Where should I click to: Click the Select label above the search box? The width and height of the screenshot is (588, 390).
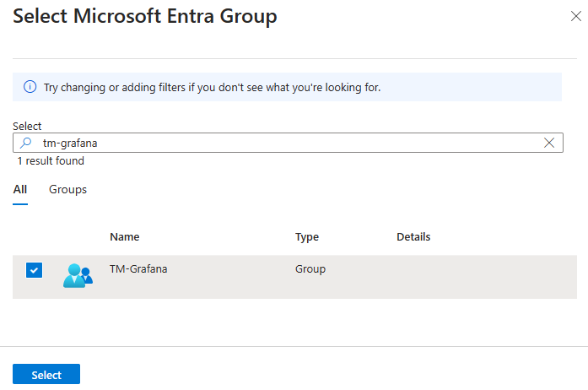[27, 126]
